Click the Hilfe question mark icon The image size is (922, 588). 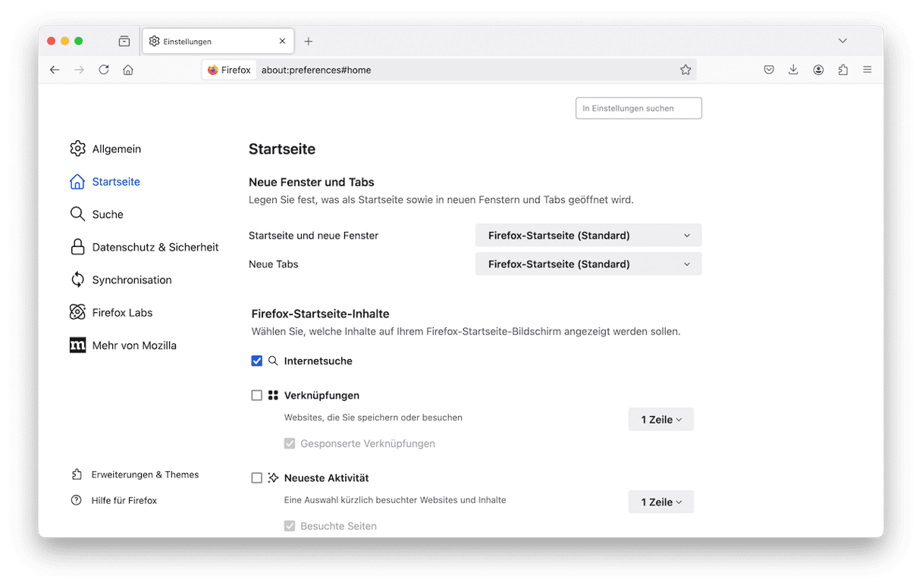click(77, 500)
